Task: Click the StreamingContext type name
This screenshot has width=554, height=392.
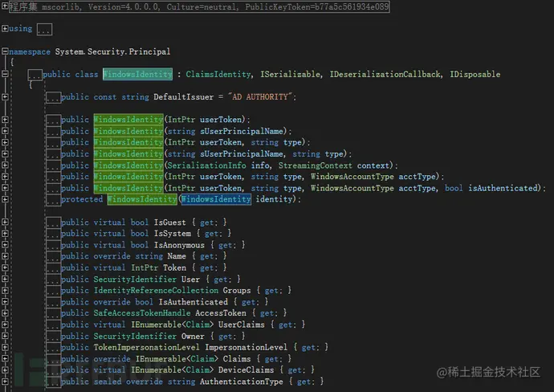Action: point(316,165)
